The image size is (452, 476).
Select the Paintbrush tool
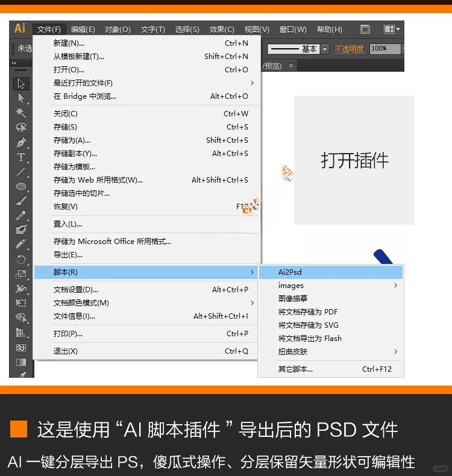pyautogui.click(x=21, y=201)
